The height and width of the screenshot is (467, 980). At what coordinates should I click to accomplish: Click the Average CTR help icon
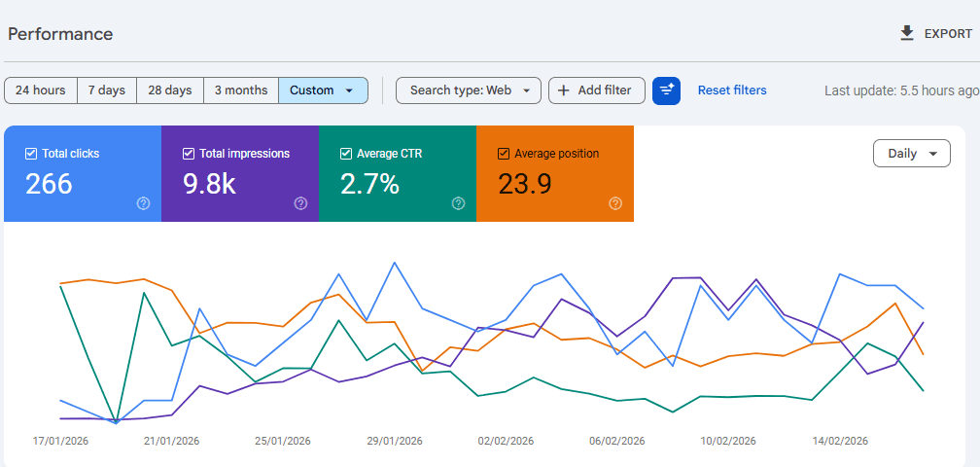pos(459,203)
